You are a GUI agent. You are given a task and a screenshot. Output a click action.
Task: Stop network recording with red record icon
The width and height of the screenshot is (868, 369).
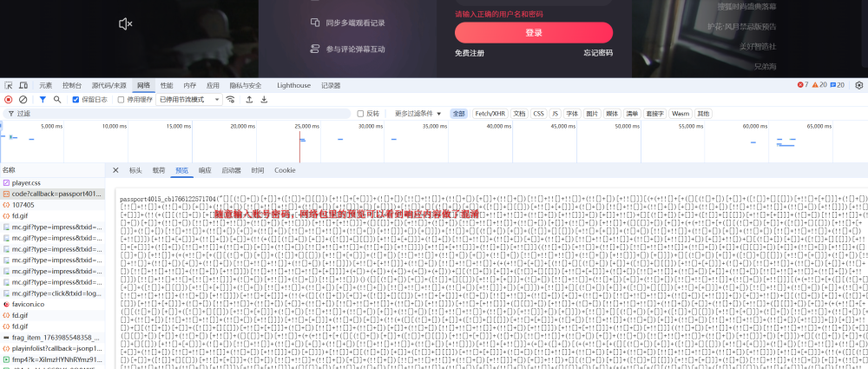[x=9, y=100]
